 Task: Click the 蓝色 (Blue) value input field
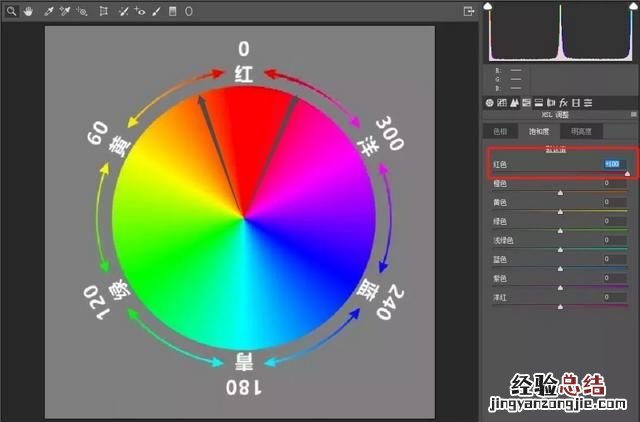pos(613,259)
